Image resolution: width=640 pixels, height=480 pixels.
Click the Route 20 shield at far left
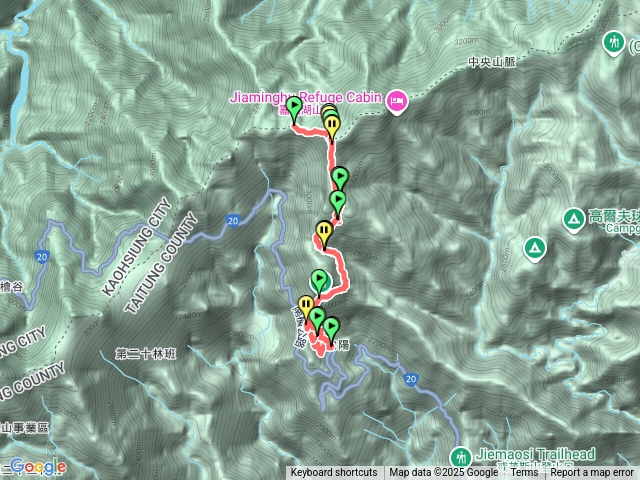point(42,257)
